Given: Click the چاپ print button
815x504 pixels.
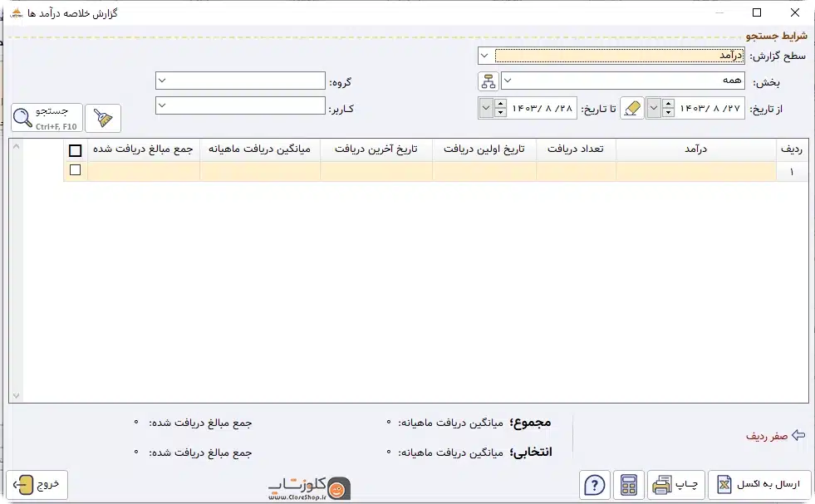Looking at the screenshot, I should [676, 485].
